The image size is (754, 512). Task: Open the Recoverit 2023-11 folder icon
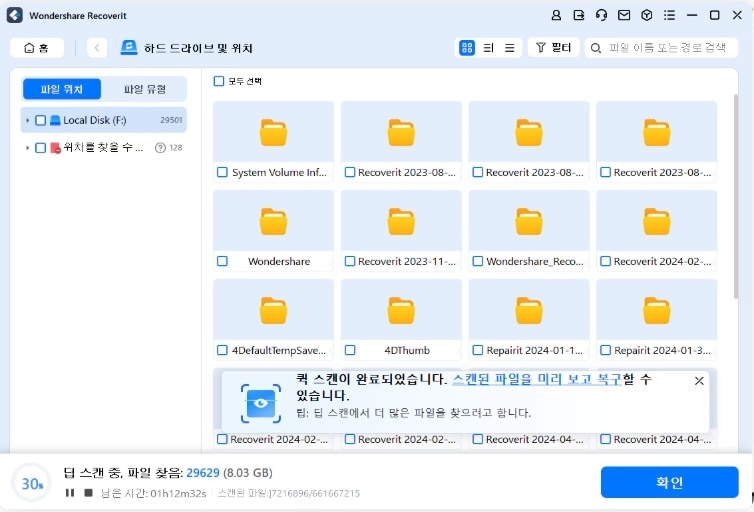pos(401,222)
